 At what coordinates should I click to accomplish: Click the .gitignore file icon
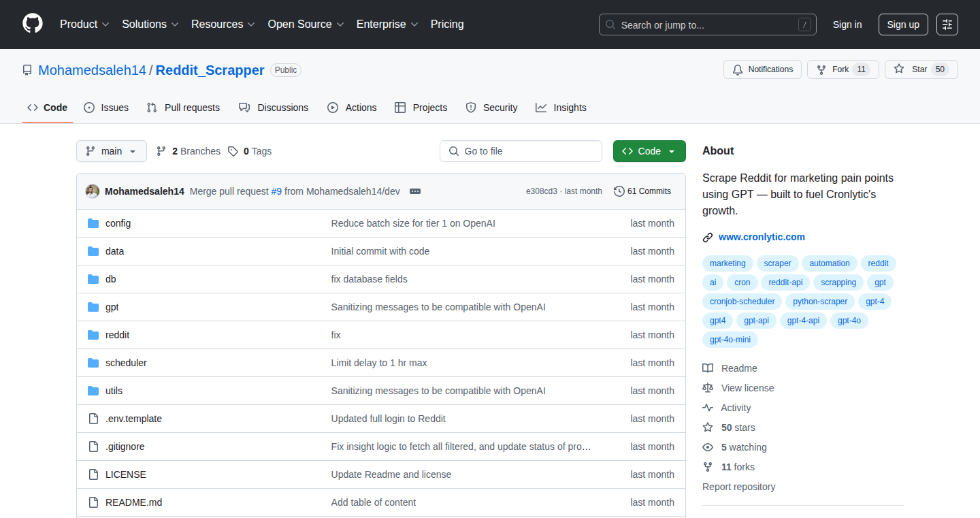[93, 447]
